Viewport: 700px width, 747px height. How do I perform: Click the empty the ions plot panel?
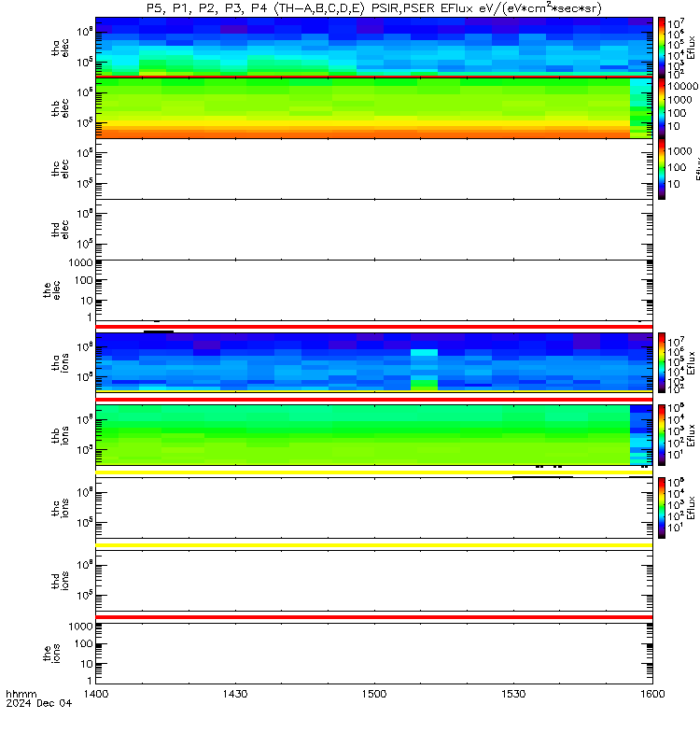[x=374, y=654]
